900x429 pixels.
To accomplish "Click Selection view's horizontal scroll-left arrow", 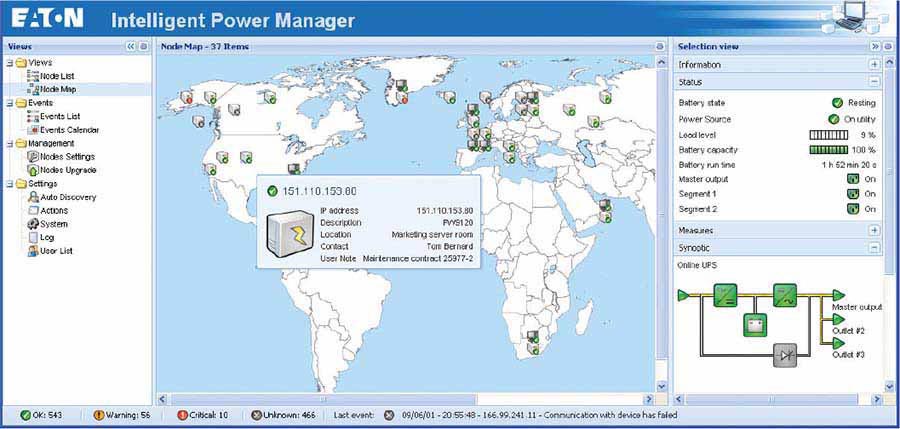I will click(x=680, y=399).
